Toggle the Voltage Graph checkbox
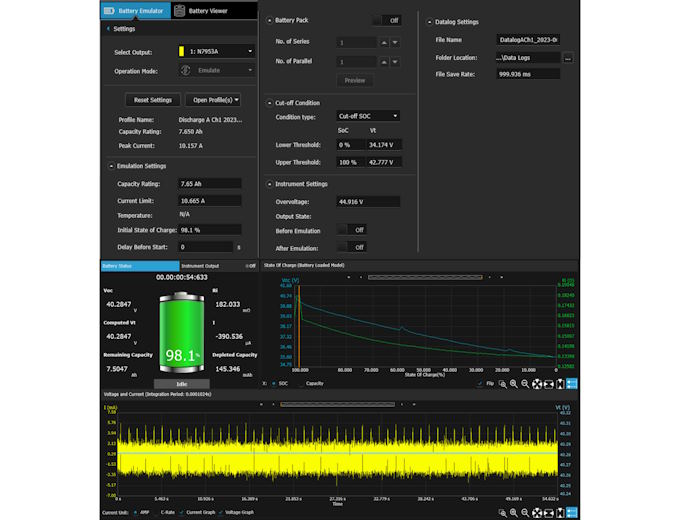This screenshot has width=680, height=520. (220, 513)
